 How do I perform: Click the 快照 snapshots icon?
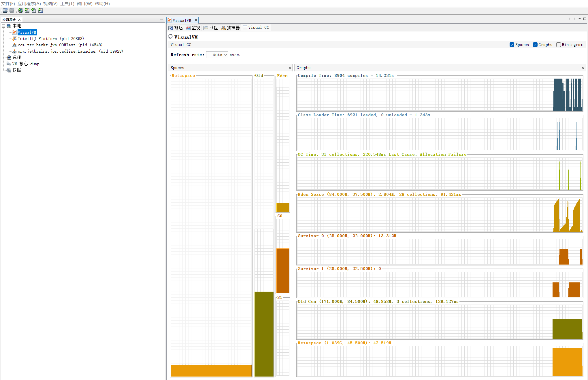click(x=9, y=70)
